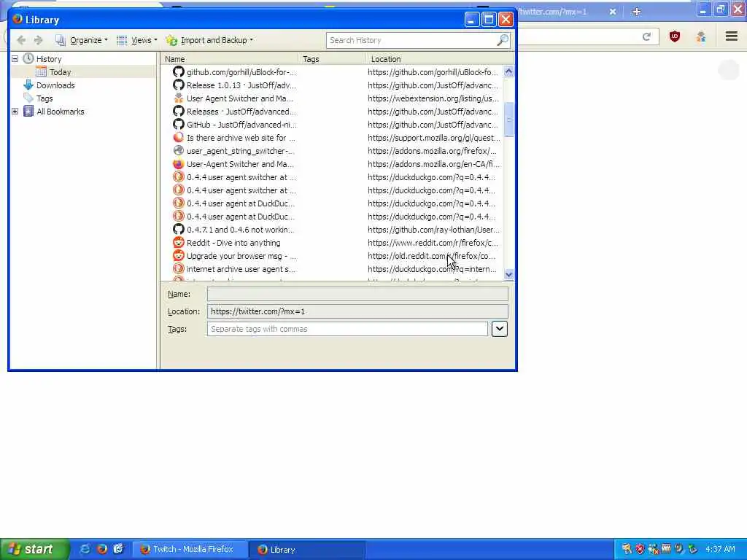This screenshot has height=560, width=747.
Task: Select 'internet archive user agent s' entry
Action: point(332,269)
